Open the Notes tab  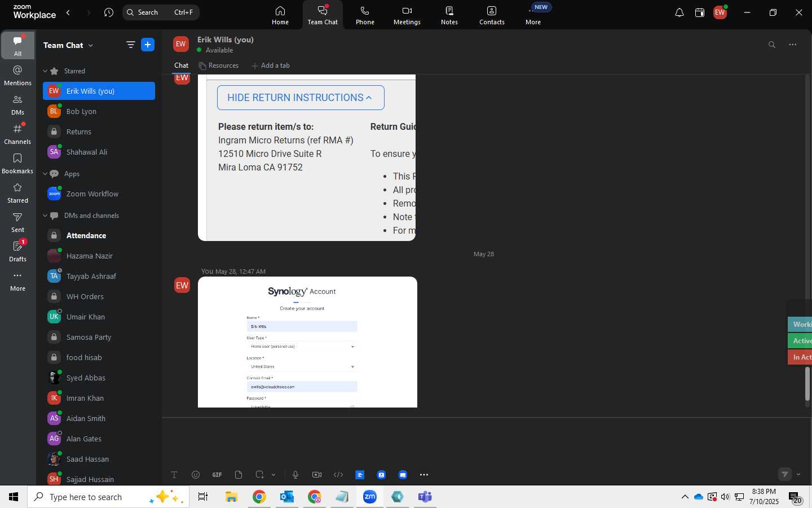(449, 15)
